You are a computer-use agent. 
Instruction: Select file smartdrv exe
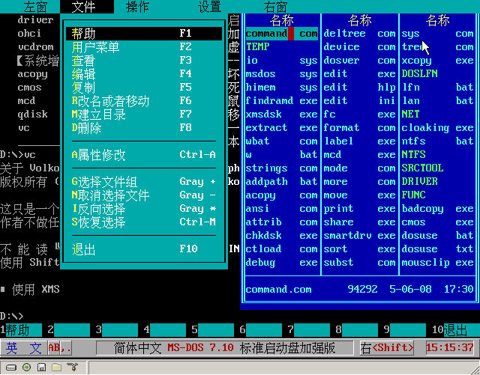[x=360, y=236]
